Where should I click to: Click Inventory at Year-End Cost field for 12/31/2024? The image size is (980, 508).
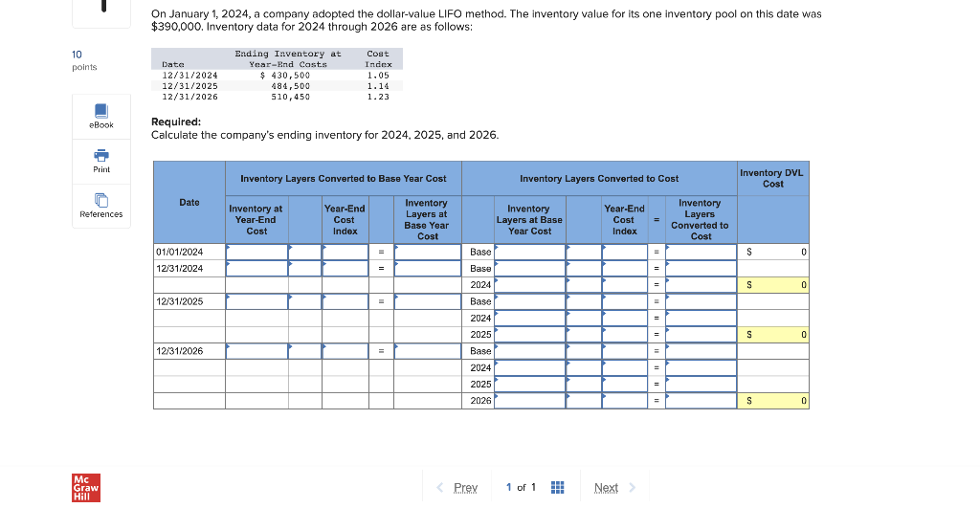pyautogui.click(x=256, y=268)
